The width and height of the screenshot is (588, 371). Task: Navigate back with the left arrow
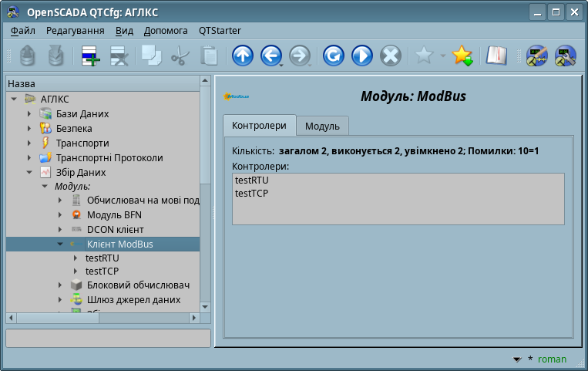[270, 56]
